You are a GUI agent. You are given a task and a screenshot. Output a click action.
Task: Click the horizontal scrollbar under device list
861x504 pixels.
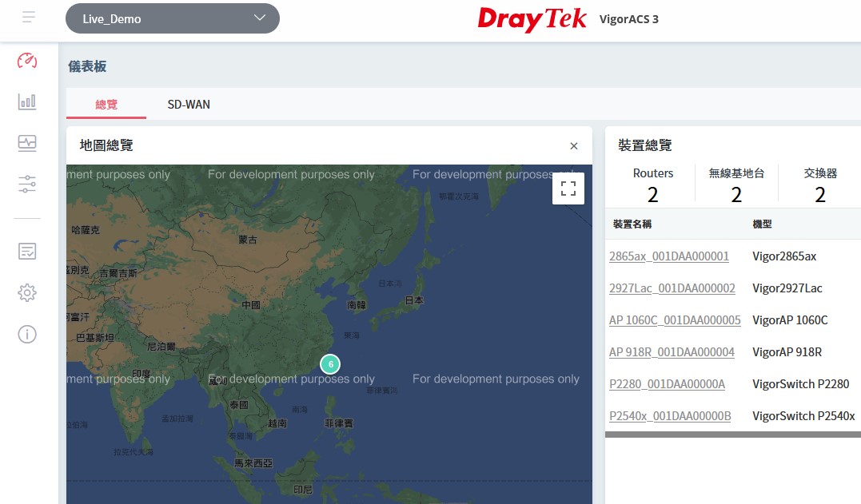732,435
